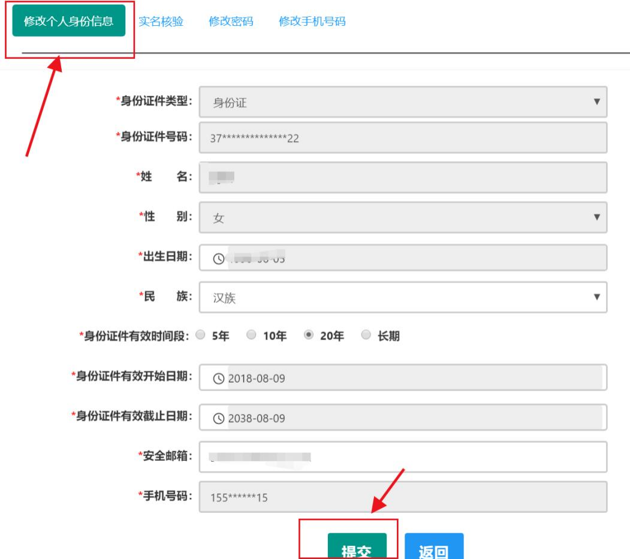Viewport: 630px width, 559px height.
Task: Focus the 姓名 name input field
Action: point(402,177)
